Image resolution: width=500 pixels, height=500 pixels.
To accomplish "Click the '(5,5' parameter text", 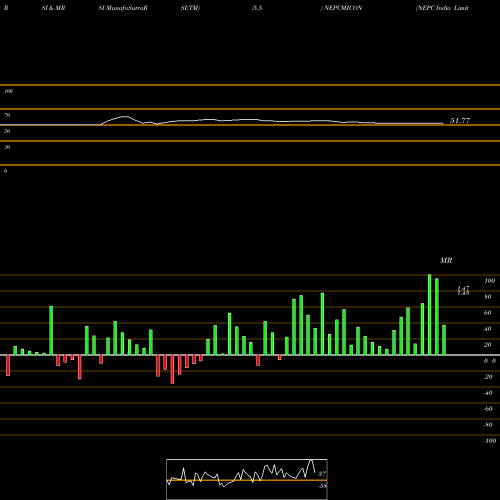I will click(257, 8).
